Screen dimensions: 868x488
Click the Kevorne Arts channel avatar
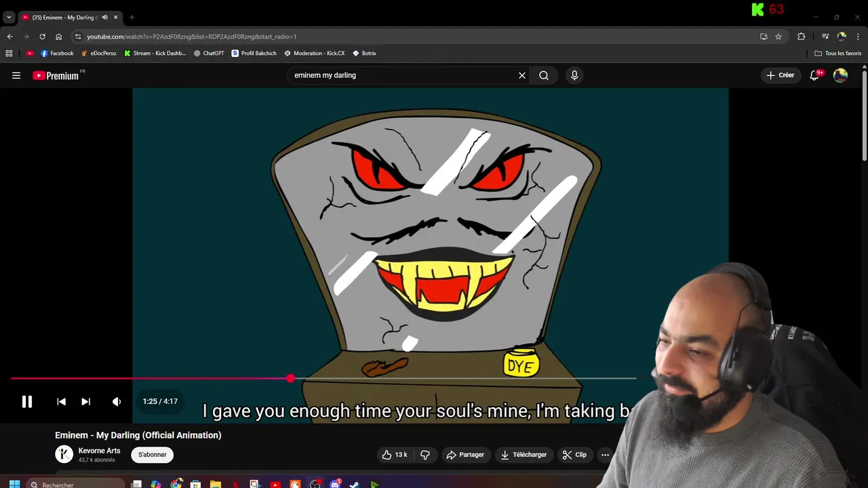64,455
